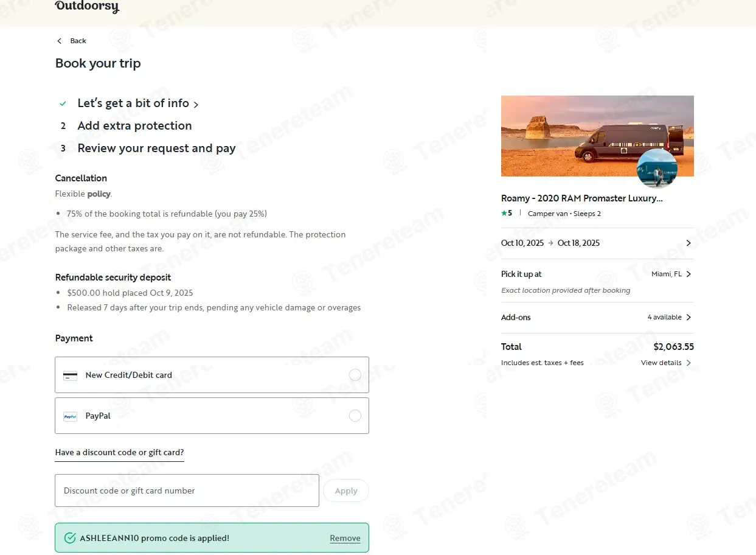
Task: Click the green star rating icon
Action: [x=504, y=214]
